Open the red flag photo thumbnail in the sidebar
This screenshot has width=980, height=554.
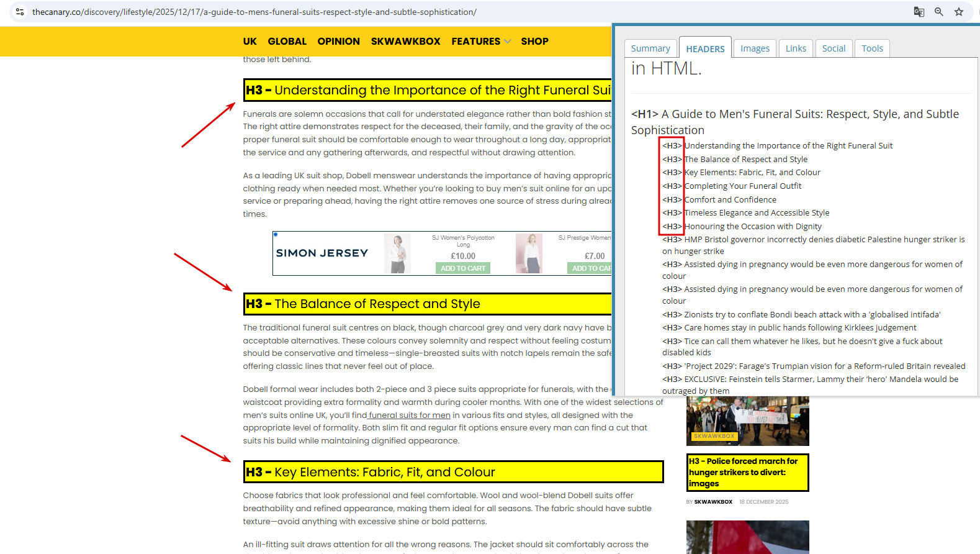point(747,537)
